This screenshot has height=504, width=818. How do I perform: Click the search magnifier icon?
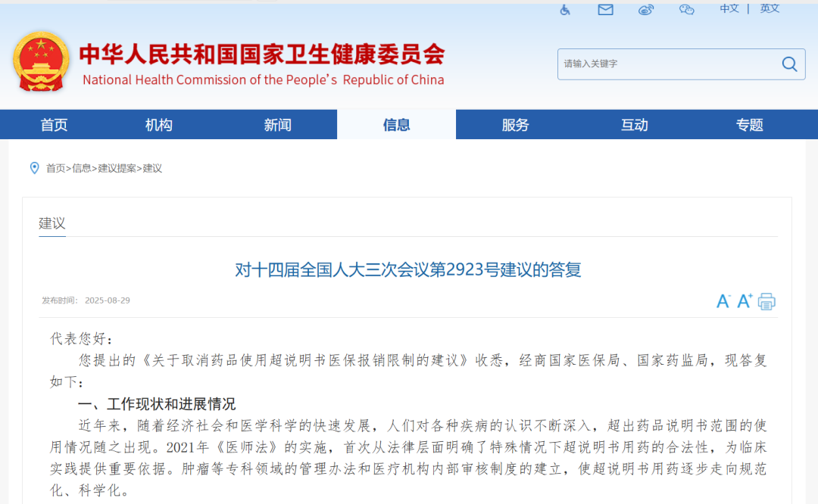pos(789,64)
